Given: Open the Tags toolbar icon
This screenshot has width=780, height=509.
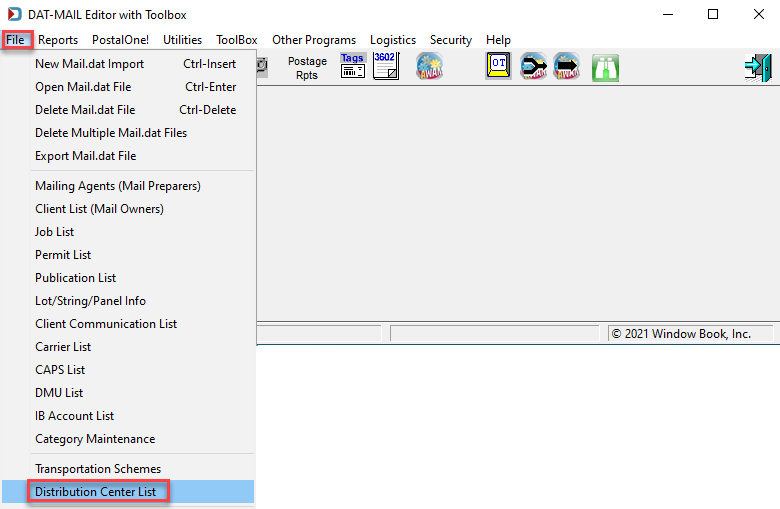Looking at the screenshot, I should (353, 66).
